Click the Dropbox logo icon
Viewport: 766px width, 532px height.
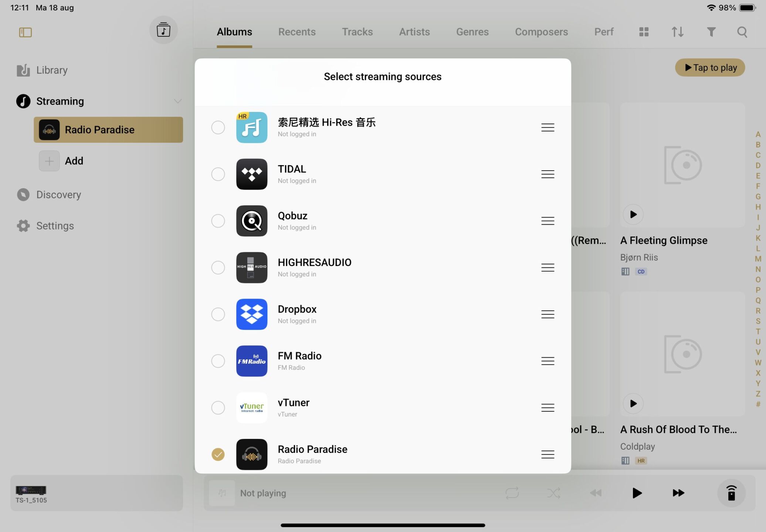(x=252, y=314)
